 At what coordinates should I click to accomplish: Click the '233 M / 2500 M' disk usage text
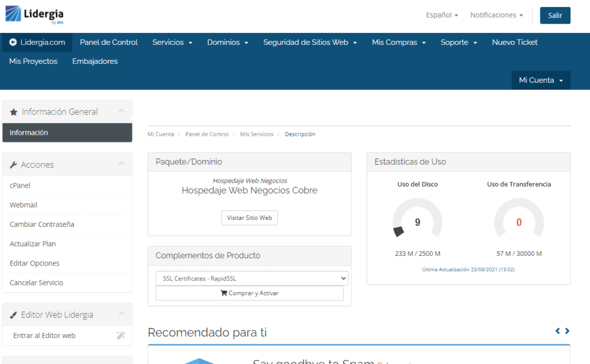(x=418, y=253)
